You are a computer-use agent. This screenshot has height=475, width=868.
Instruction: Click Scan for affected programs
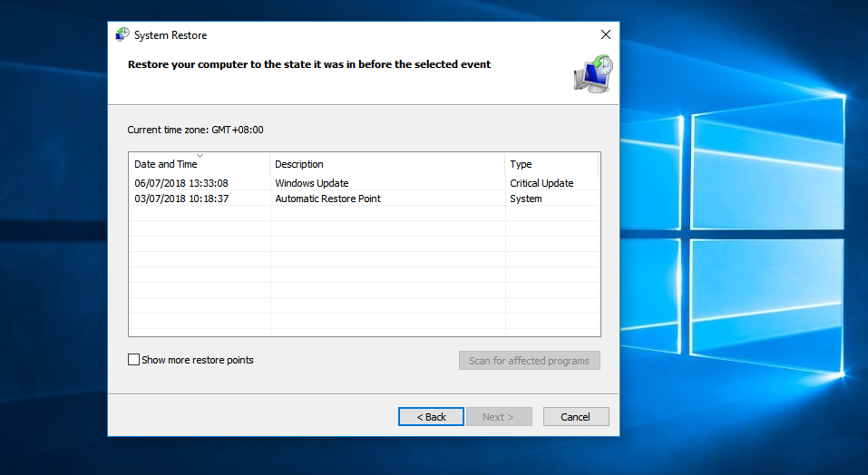click(x=529, y=361)
